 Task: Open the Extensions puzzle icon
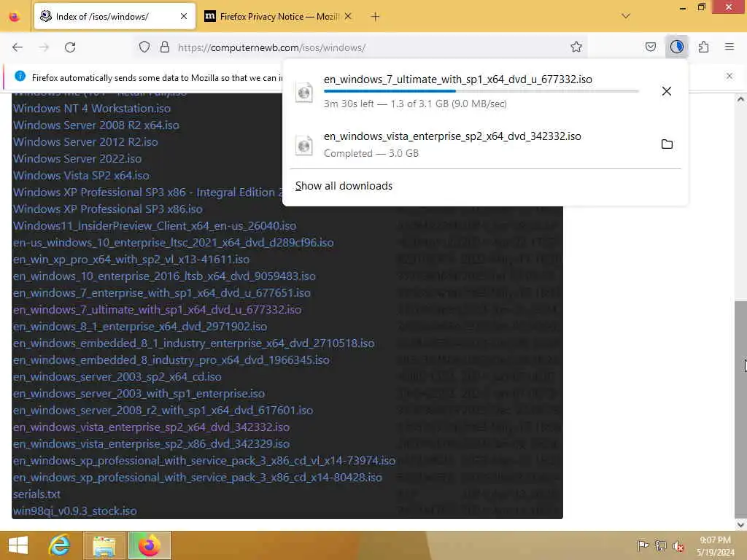coord(704,47)
